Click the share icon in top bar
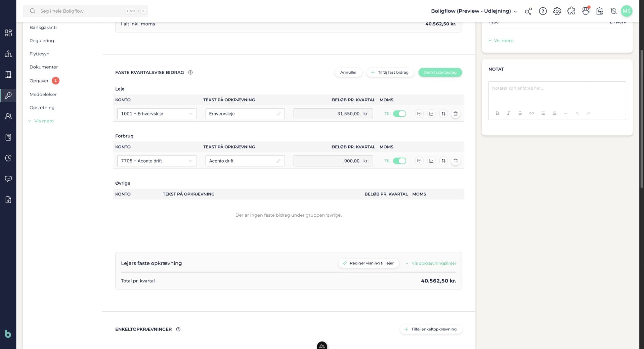 coord(528,11)
